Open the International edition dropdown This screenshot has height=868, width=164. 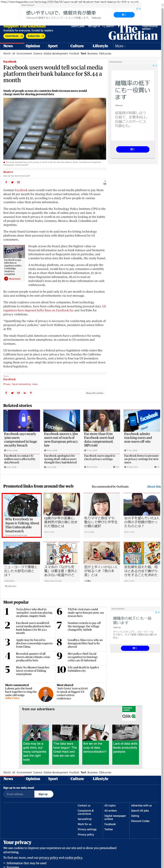pyautogui.click(x=149, y=27)
